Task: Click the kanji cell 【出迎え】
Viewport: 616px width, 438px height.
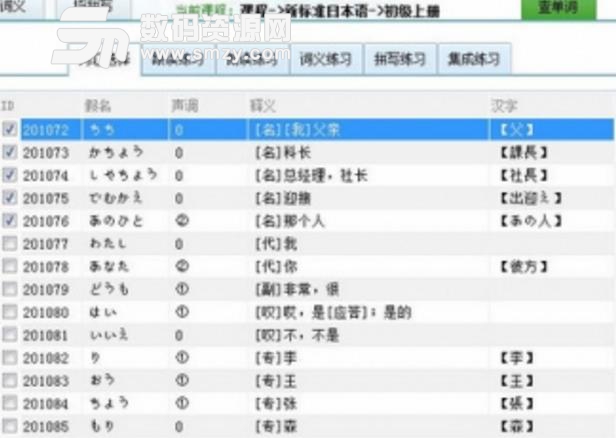Action: pos(531,198)
